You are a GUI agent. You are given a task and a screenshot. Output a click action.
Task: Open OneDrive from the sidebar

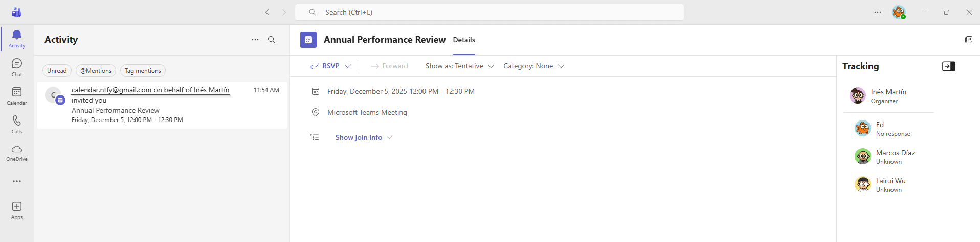[x=17, y=152]
